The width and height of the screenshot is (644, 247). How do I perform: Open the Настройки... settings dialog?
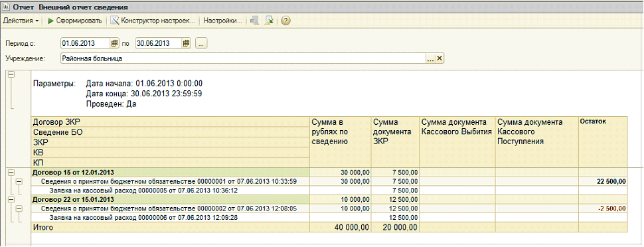tap(223, 21)
